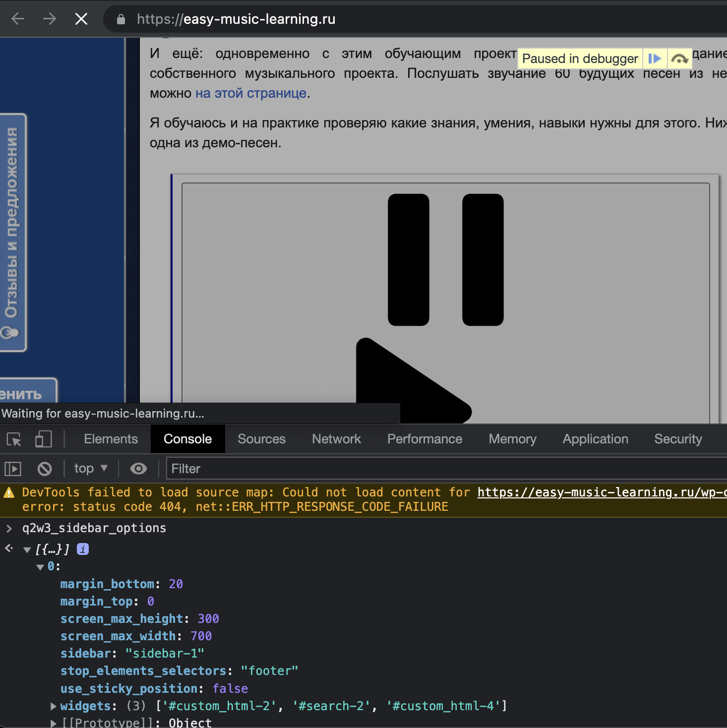The width and height of the screenshot is (727, 728).
Task: Resume script execution in the debugger overlay
Action: pos(655,59)
